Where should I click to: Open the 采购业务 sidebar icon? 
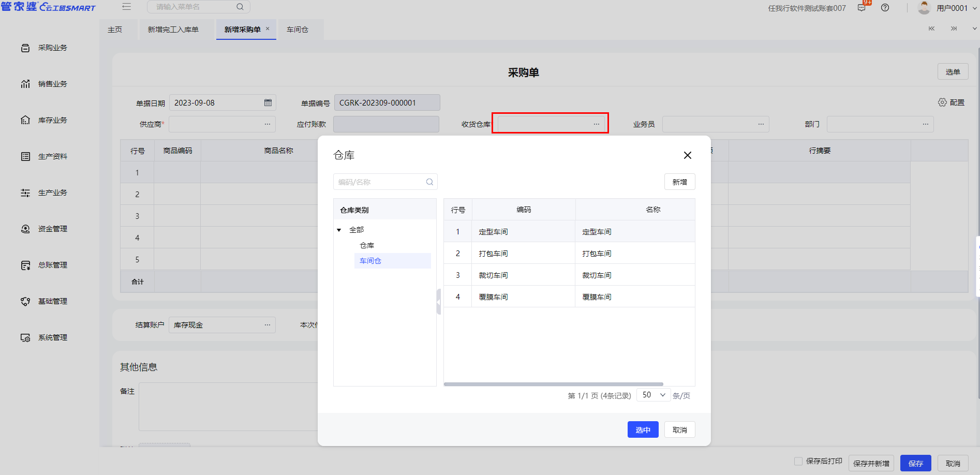(25, 48)
